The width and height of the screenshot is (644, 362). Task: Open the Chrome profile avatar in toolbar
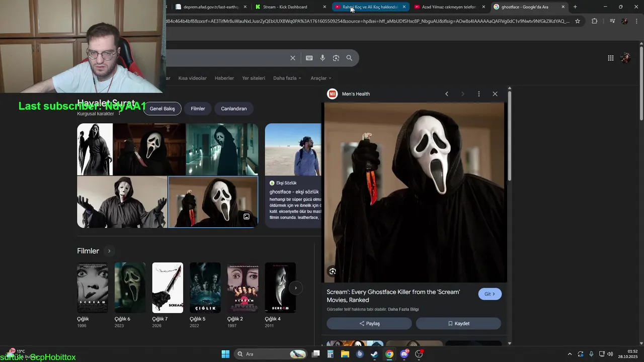pyautogui.click(x=625, y=21)
